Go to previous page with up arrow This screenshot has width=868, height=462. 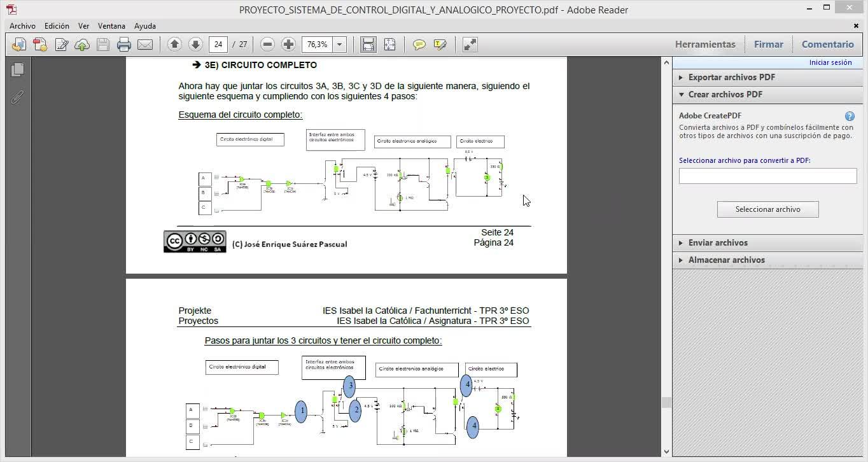pos(174,45)
